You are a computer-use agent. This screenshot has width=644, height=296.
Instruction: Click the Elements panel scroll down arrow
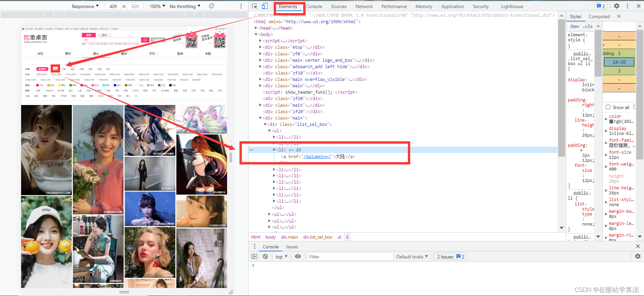click(x=561, y=228)
